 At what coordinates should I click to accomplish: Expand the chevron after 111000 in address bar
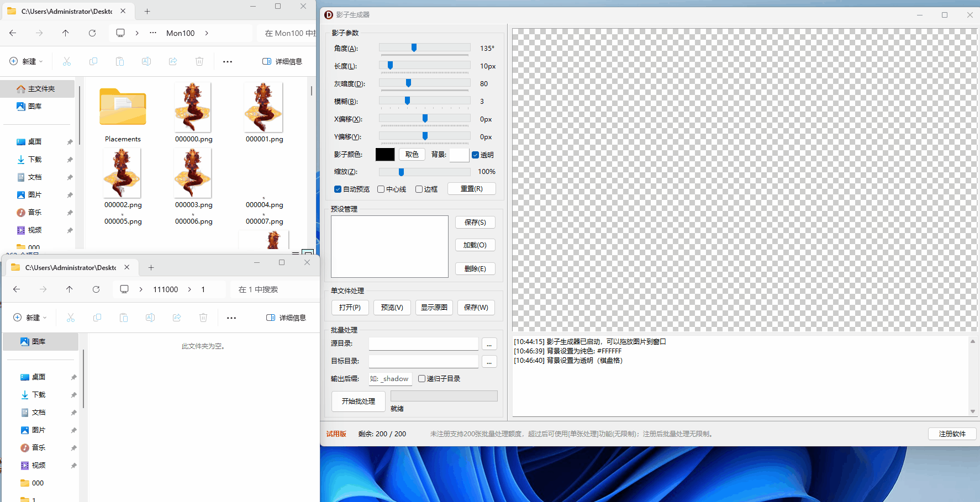[x=189, y=289]
